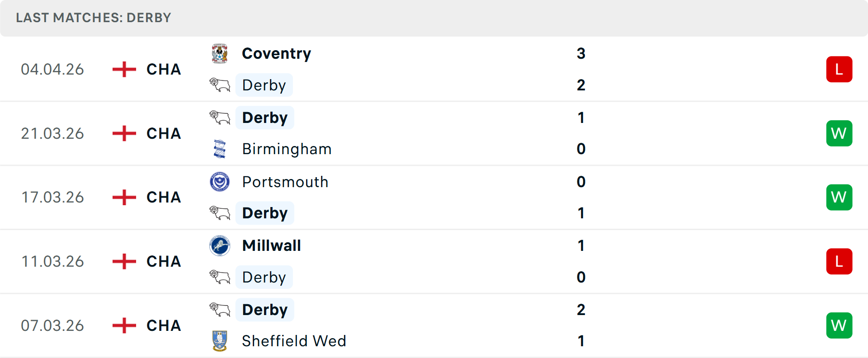868x358 pixels.
Task: Select the LAST MATCHES: DERBY header
Action: 93,18
